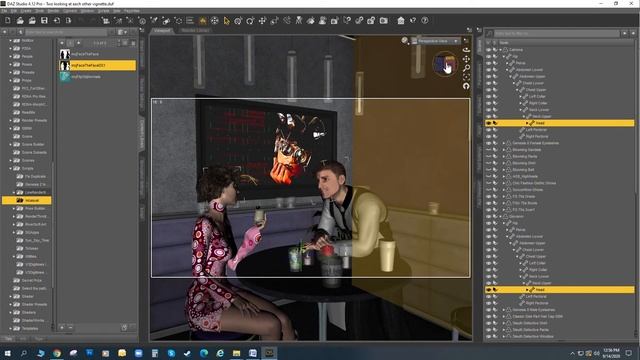Click the content library search field

coord(65,32)
